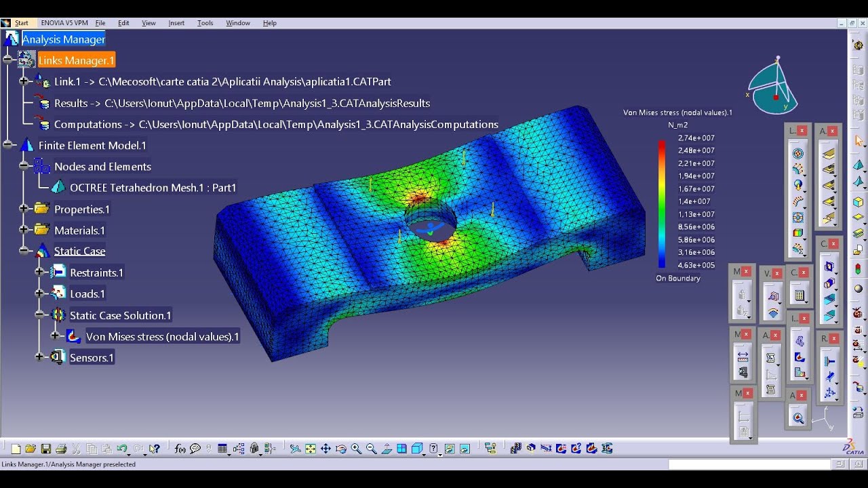Image resolution: width=868 pixels, height=488 pixels.
Task: Click the traffic light icon on right toolbar
Action: coord(859,269)
